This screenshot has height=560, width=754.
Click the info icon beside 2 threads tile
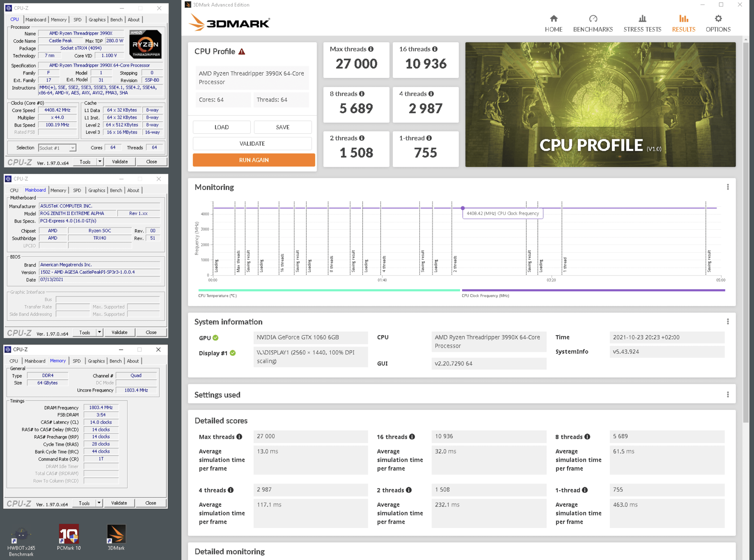coord(362,138)
